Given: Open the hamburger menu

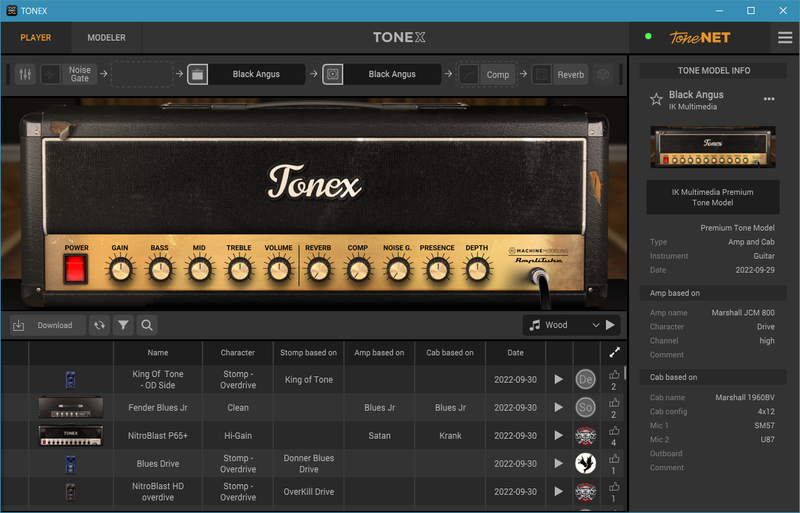Looking at the screenshot, I should point(785,38).
